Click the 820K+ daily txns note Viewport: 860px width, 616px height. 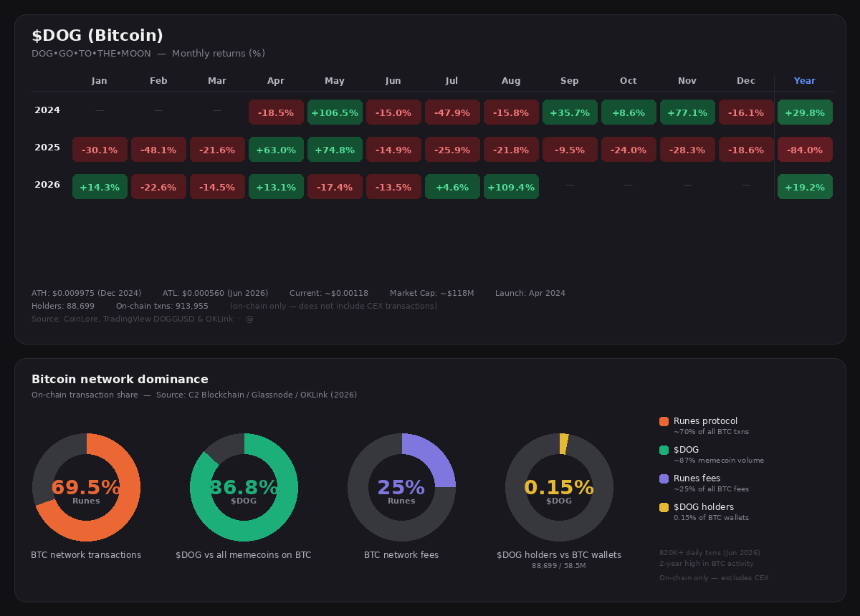coord(709,552)
